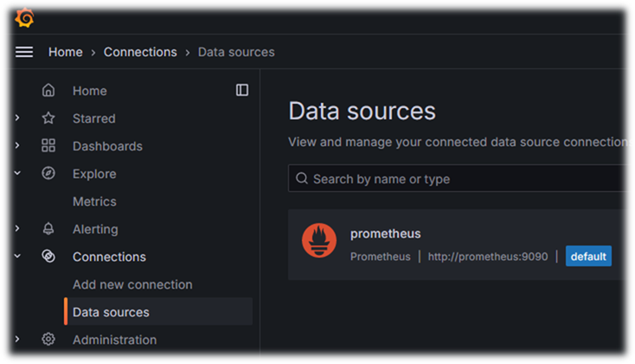Image resolution: width=635 pixels, height=364 pixels.
Task: Expand the Dashboards section chevron
Action: tap(17, 145)
